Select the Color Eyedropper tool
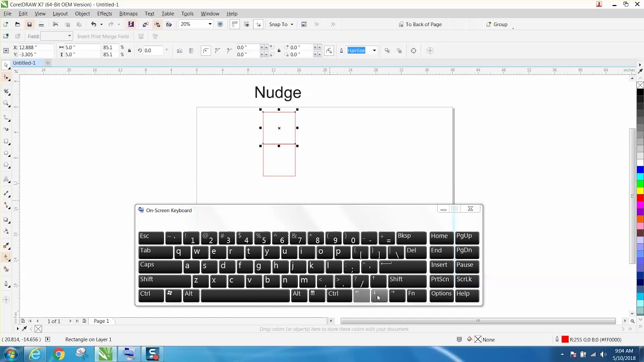 tap(6, 245)
